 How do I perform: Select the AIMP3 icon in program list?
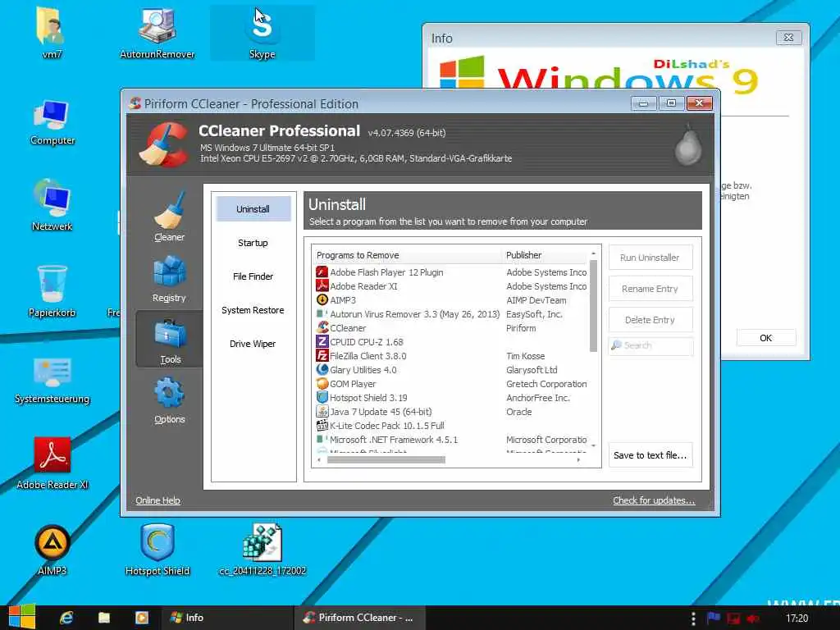(x=322, y=300)
